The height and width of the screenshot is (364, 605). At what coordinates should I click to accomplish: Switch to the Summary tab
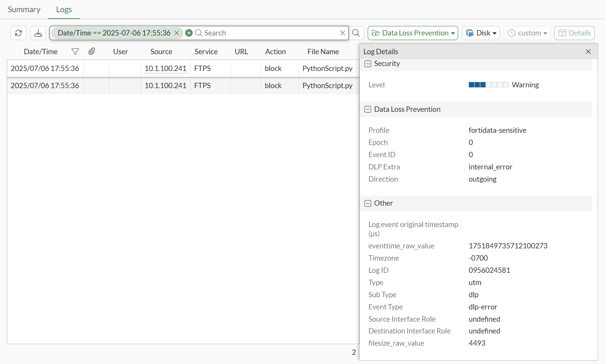(24, 10)
